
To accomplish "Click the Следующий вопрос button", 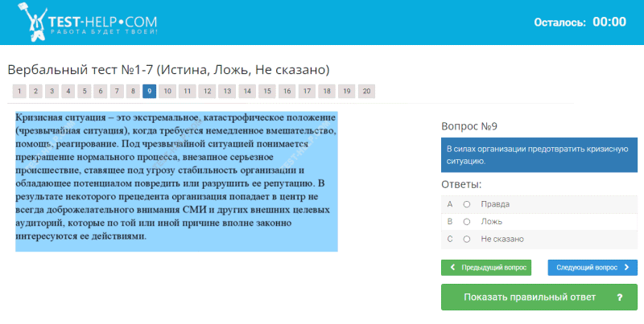I will 592,268.
